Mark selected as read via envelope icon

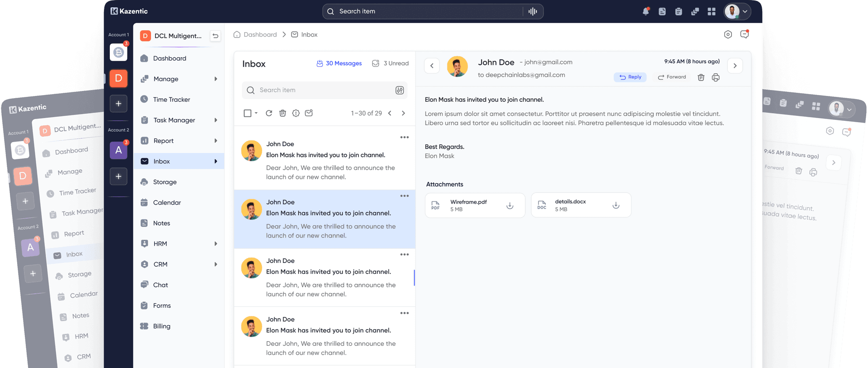click(x=309, y=113)
